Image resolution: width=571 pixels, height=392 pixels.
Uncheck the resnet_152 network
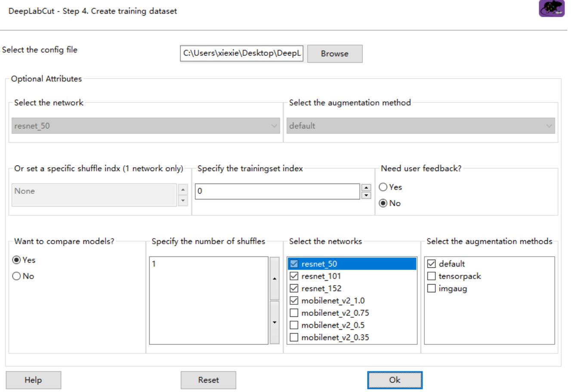(294, 288)
